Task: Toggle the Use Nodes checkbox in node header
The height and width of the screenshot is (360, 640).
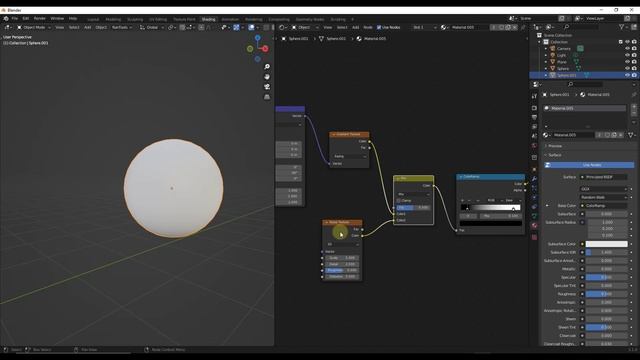Action: pyautogui.click(x=379, y=27)
